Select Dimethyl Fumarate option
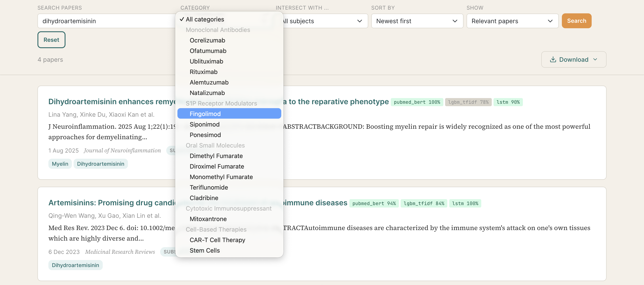Image resolution: width=644 pixels, height=285 pixels. 229,156
